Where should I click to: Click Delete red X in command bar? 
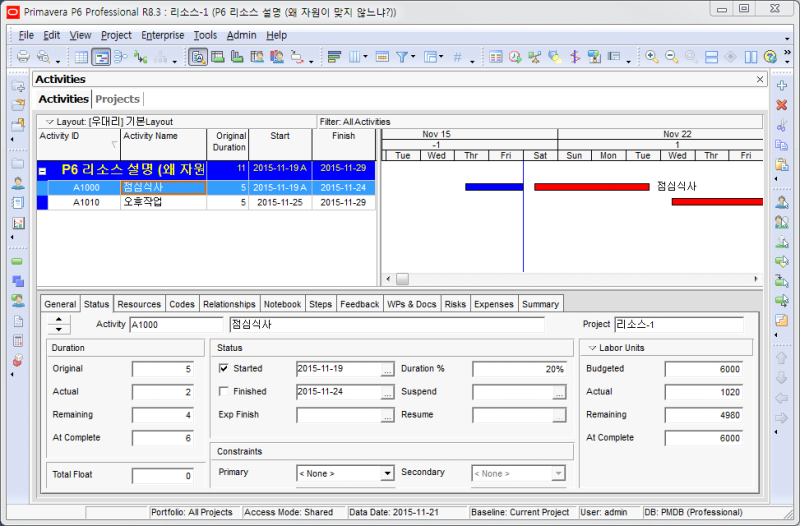(x=782, y=105)
